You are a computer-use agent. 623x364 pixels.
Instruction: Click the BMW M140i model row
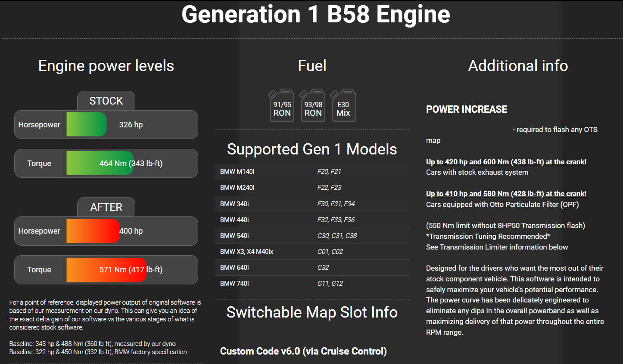[312, 172]
